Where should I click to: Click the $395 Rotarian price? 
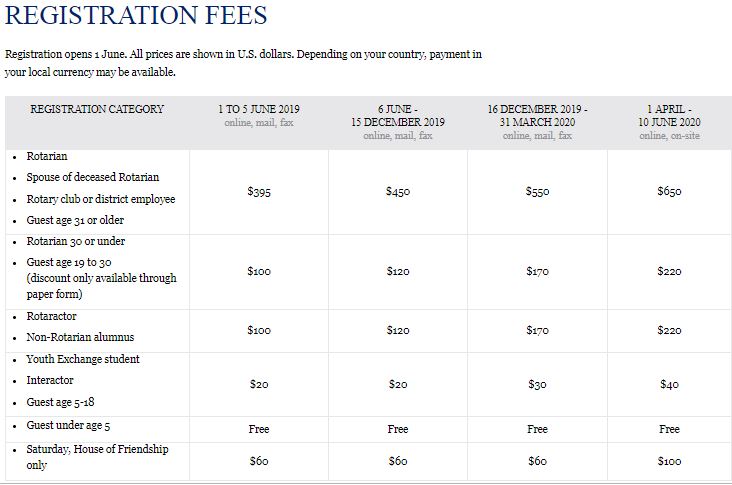point(258,191)
